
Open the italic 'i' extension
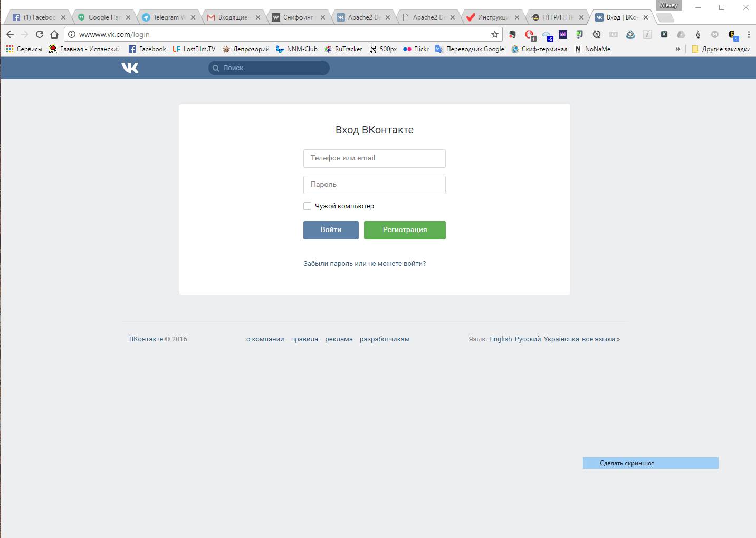(x=647, y=34)
